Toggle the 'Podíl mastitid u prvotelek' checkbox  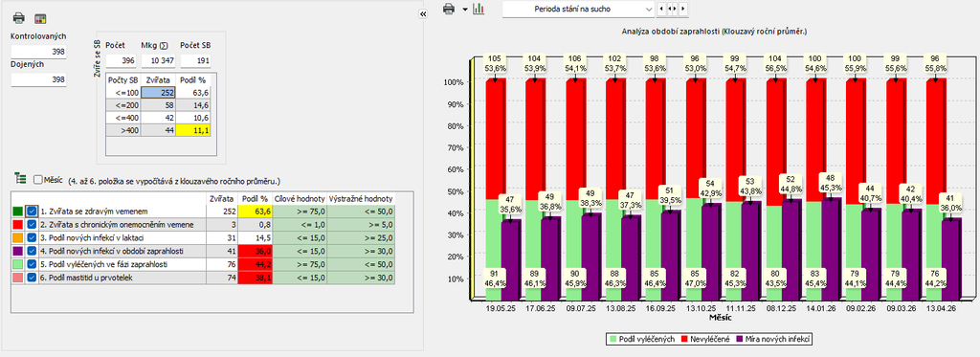(x=32, y=278)
